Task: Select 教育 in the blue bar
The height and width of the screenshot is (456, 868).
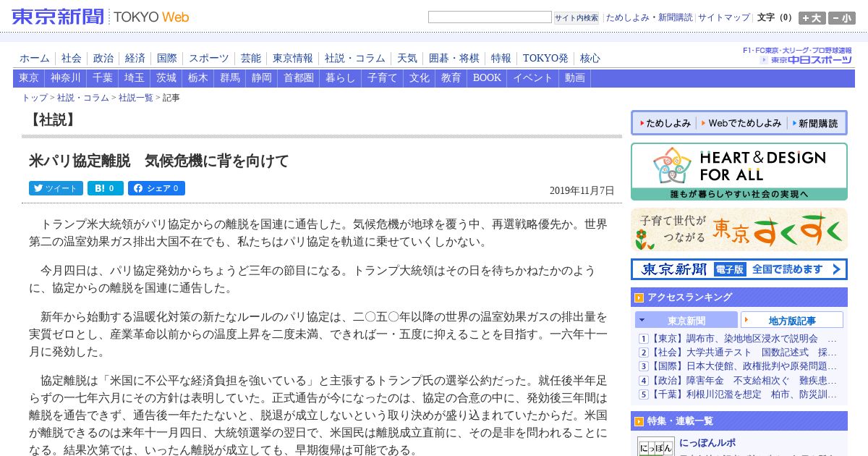Action: [451, 78]
